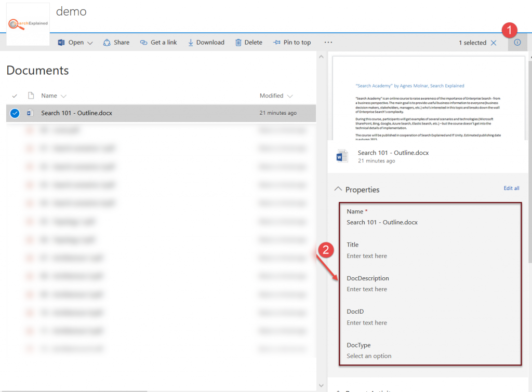Toggle the select-all checkmark in header
The width and height of the screenshot is (532, 392).
click(15, 96)
